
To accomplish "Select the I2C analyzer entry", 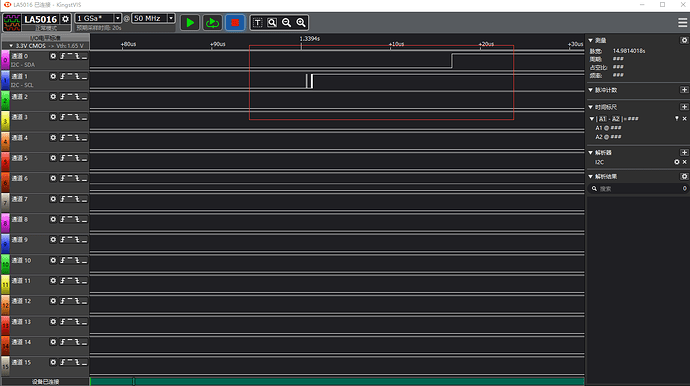I will 600,162.
